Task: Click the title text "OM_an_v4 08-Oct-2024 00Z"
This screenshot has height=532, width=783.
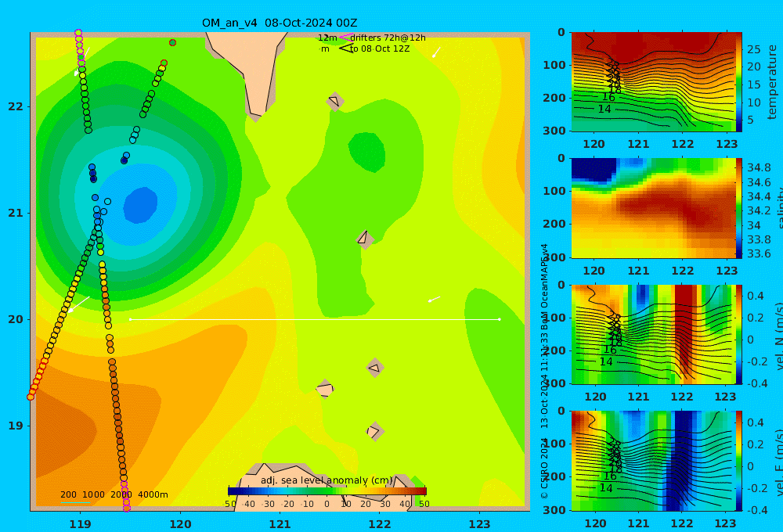Action: (x=280, y=23)
